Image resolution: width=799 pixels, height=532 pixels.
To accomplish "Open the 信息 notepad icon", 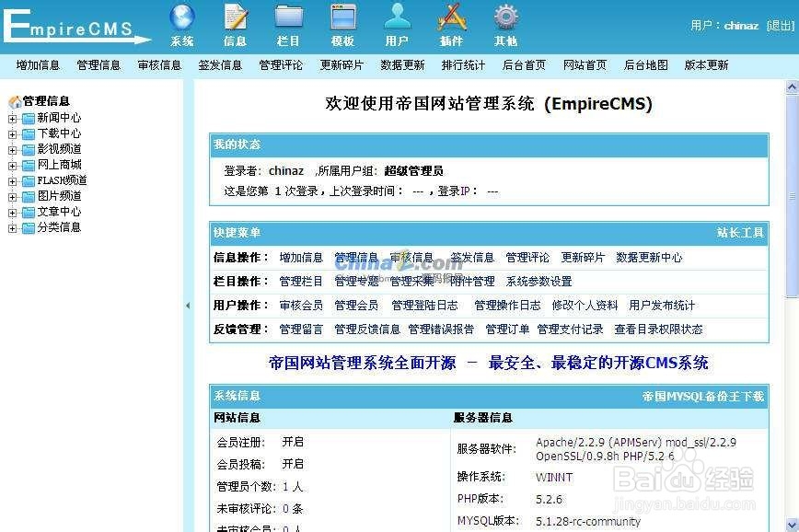I will [236, 17].
